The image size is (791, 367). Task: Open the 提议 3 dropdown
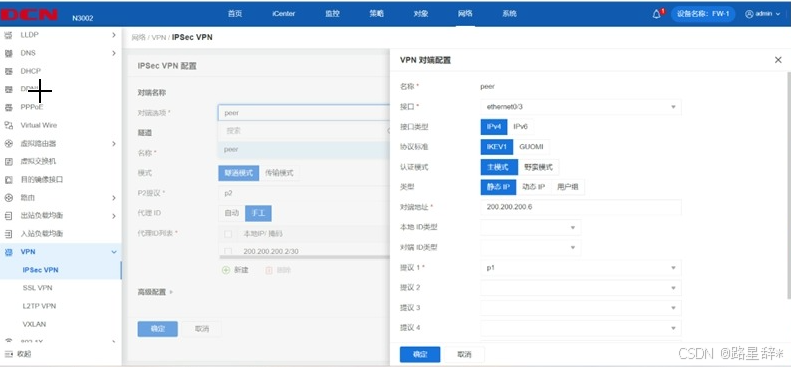pos(581,308)
